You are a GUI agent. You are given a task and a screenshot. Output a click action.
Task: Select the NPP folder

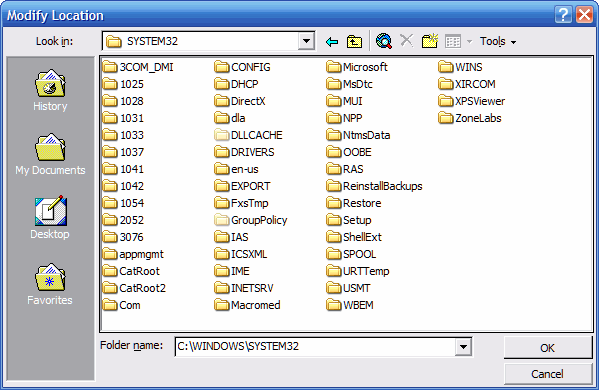click(x=344, y=118)
